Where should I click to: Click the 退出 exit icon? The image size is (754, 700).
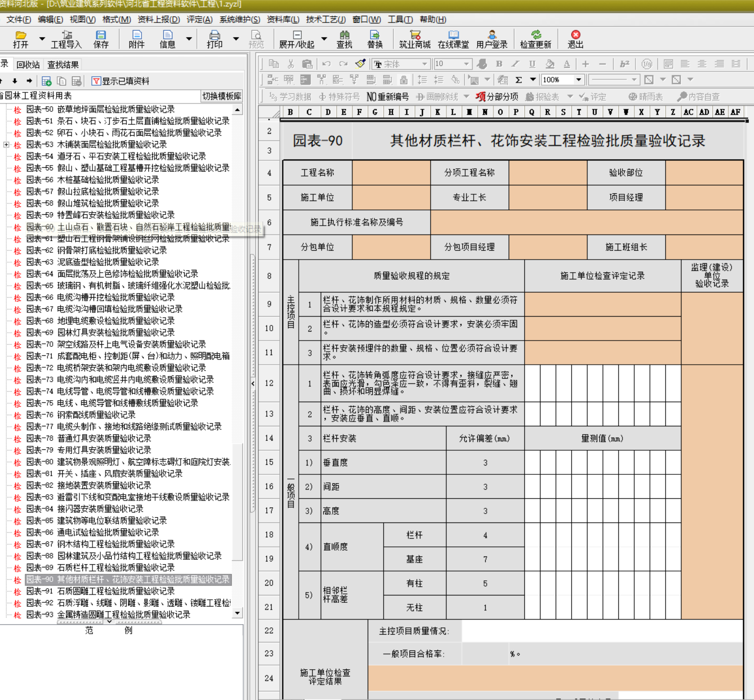pos(575,39)
